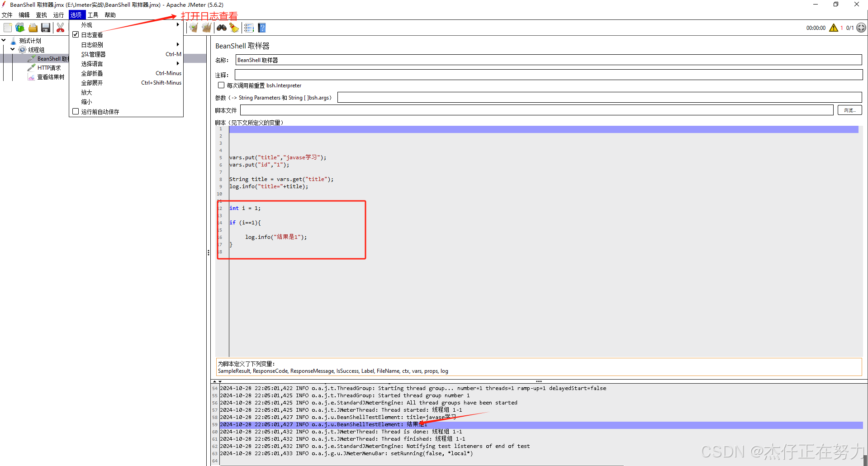Click the Clear All double broom icon
The height and width of the screenshot is (466, 868).
tap(207, 28)
